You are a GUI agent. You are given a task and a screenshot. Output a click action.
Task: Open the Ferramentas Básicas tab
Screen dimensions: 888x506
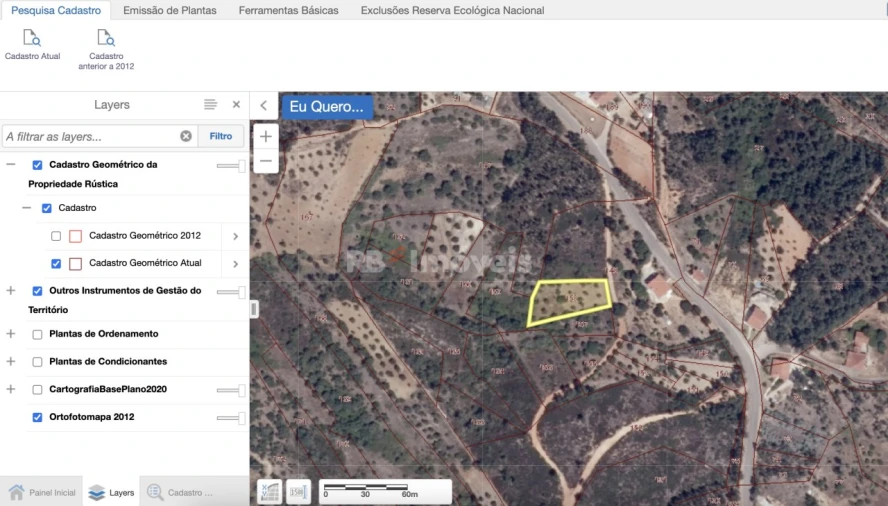tap(288, 10)
